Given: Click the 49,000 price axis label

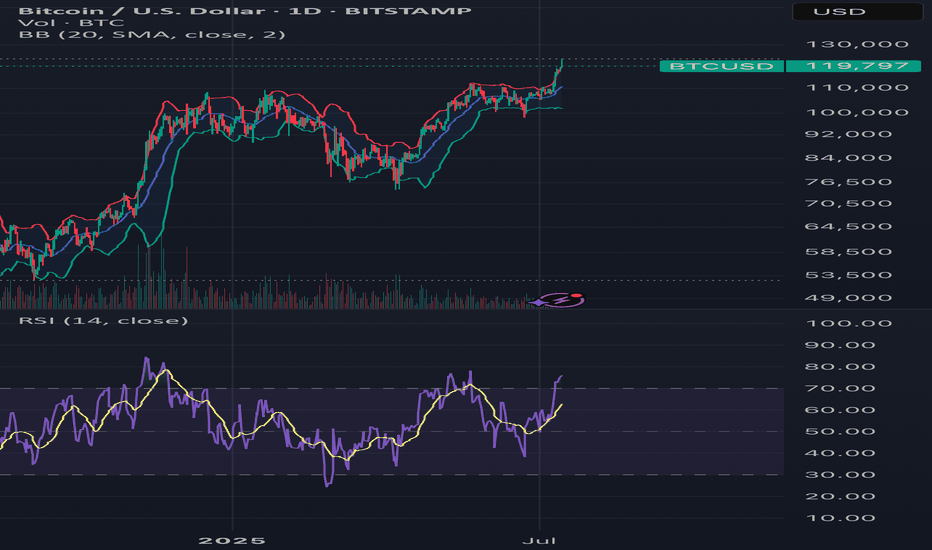Looking at the screenshot, I should pyautogui.click(x=848, y=298).
